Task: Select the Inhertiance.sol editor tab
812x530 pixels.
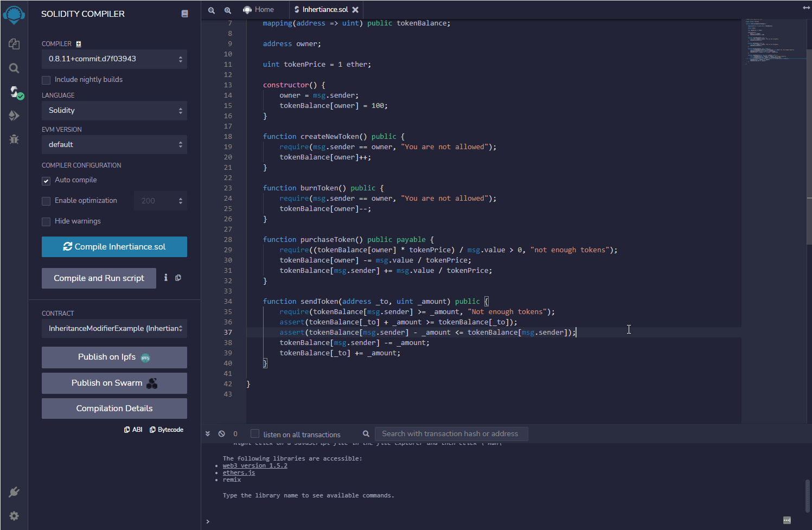Action: pyautogui.click(x=325, y=10)
